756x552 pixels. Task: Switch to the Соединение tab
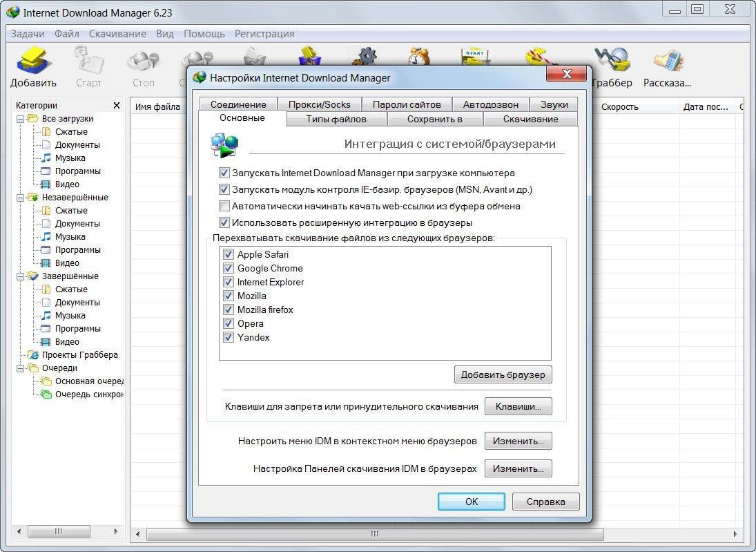[x=238, y=104]
